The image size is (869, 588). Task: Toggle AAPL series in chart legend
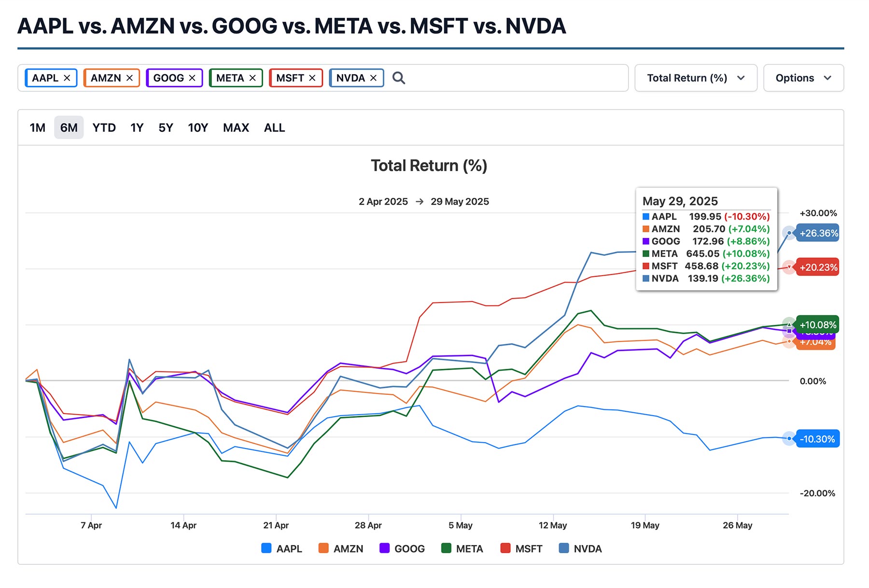tap(282, 548)
